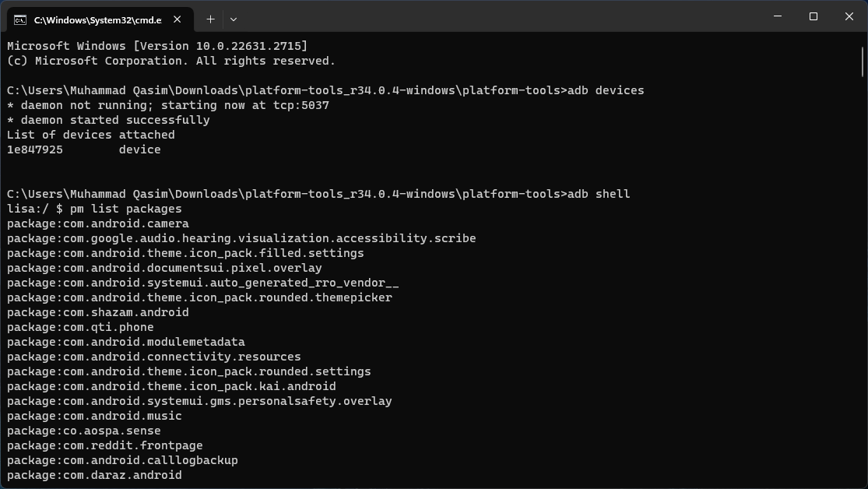Image resolution: width=868 pixels, height=489 pixels.
Task: Click the device serial 1e847925
Action: (35, 150)
